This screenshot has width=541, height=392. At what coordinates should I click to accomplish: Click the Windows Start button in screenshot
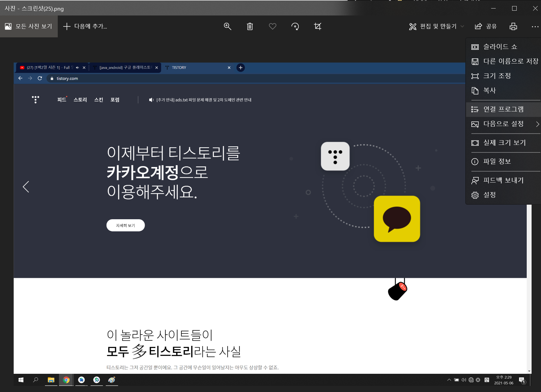click(21, 380)
